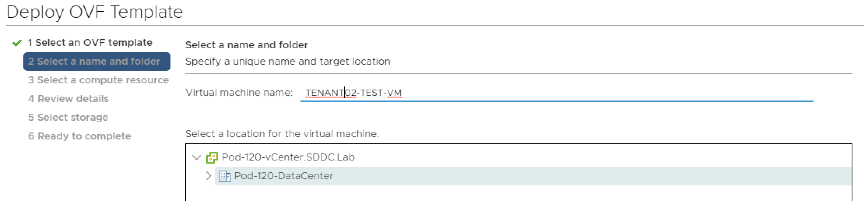Screen dimensions: 868x201
Task: Jump to step 4 Review details
Action: pyautogui.click(x=69, y=99)
